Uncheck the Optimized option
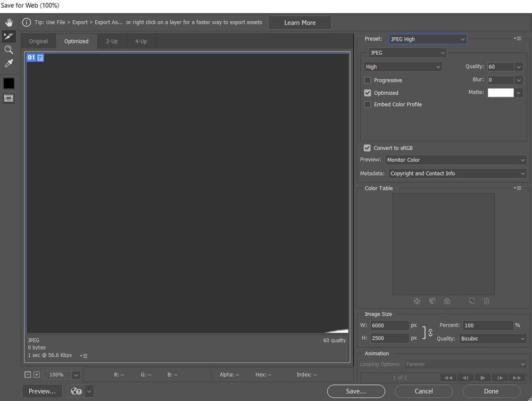The width and height of the screenshot is (532, 401). pyautogui.click(x=367, y=92)
